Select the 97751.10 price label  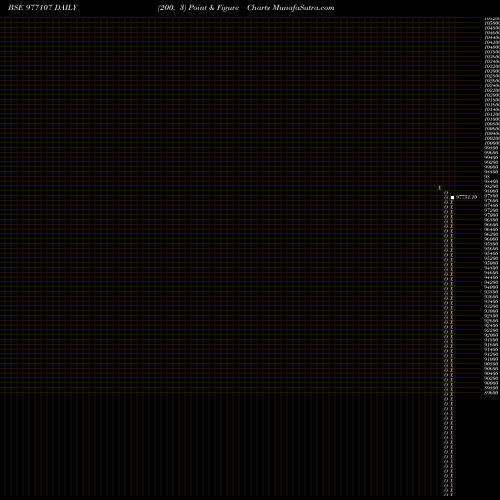tap(466, 197)
